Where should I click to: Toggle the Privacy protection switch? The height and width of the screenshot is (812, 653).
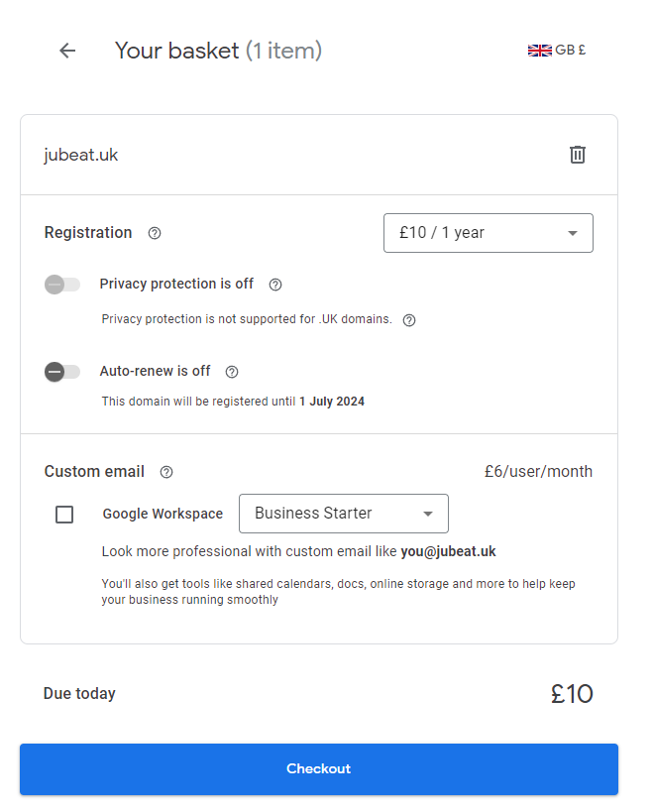coord(62,285)
